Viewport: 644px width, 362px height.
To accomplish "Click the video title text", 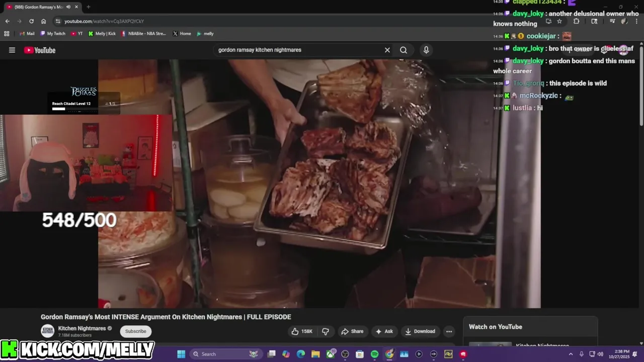I will coord(166,317).
